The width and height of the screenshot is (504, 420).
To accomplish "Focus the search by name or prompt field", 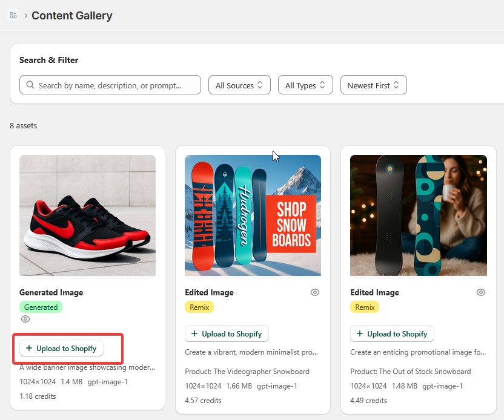I will [115, 85].
